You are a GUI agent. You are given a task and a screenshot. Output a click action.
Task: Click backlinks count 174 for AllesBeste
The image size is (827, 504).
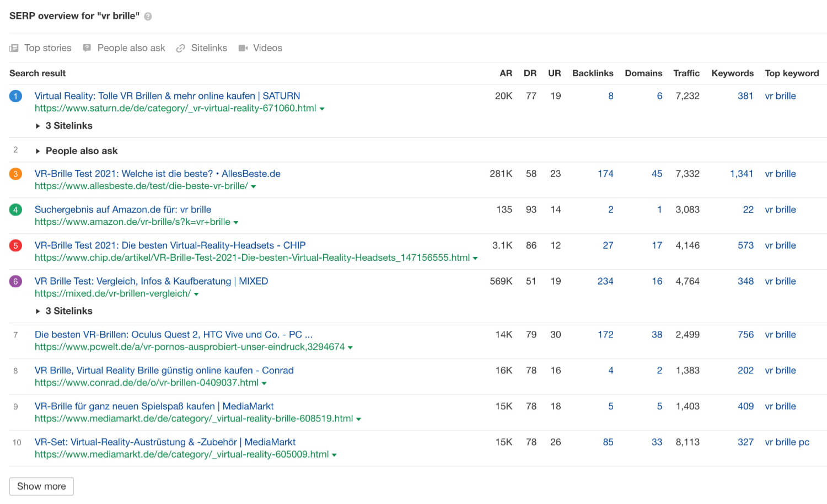click(x=605, y=174)
